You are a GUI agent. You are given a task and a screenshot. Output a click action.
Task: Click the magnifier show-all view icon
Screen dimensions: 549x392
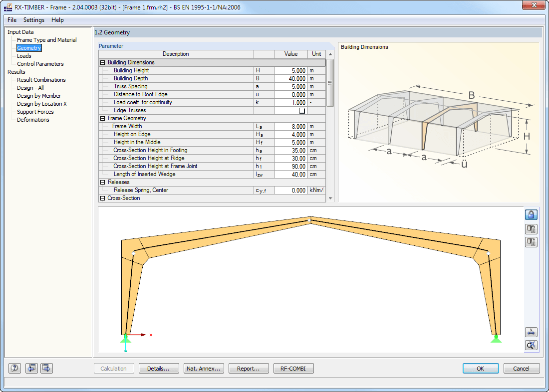[x=531, y=345]
